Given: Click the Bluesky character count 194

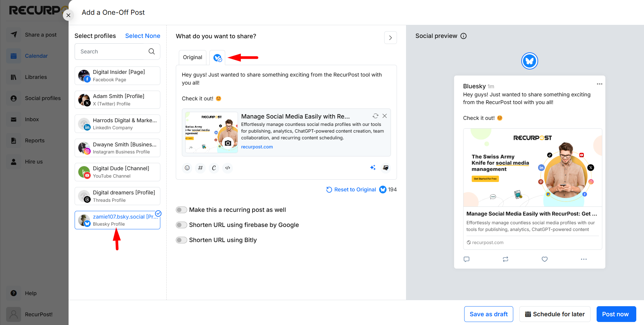Looking at the screenshot, I should [388, 190].
